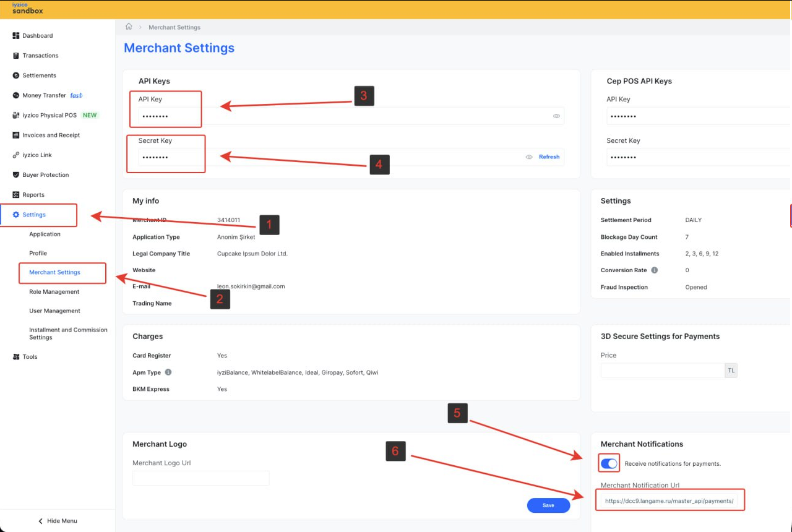The image size is (792, 532).
Task: Disable receive notifications for payments toggle
Action: click(609, 463)
